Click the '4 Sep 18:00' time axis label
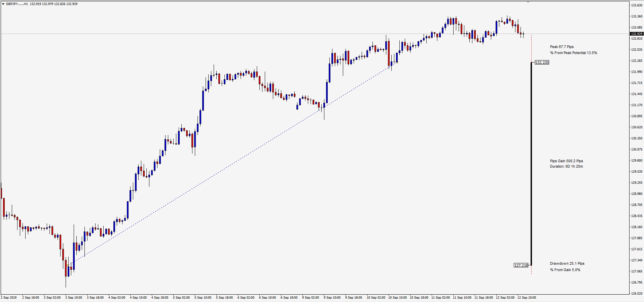This screenshot has height=302, width=644. coord(159,298)
